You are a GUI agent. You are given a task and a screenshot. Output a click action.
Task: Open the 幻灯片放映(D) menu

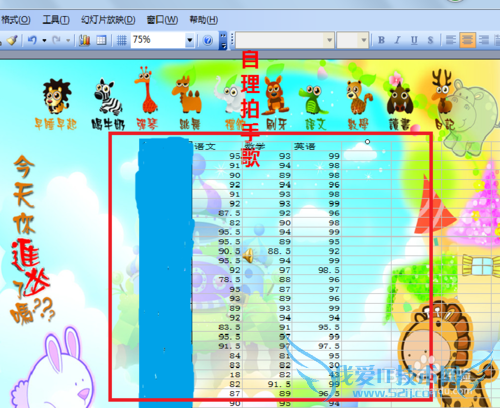[108, 20]
